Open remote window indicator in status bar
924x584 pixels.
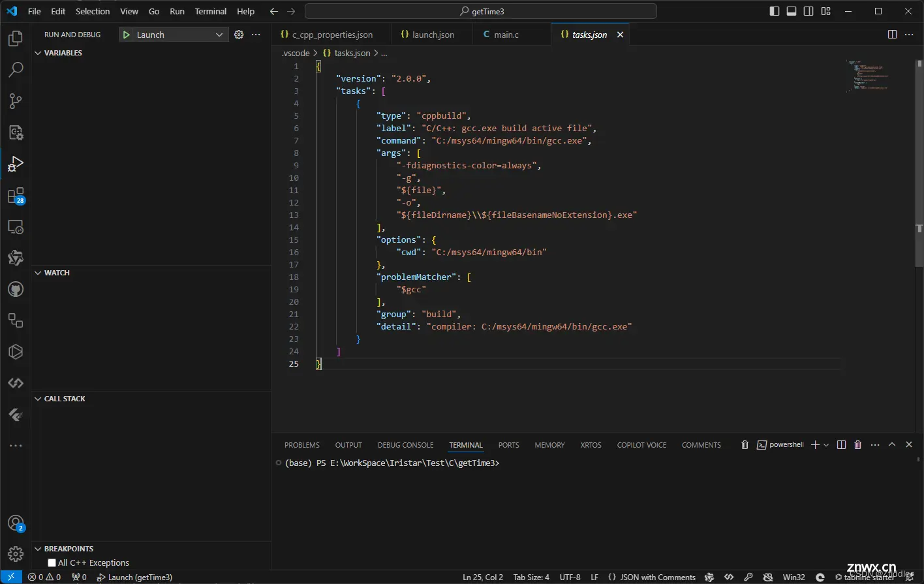(x=11, y=577)
